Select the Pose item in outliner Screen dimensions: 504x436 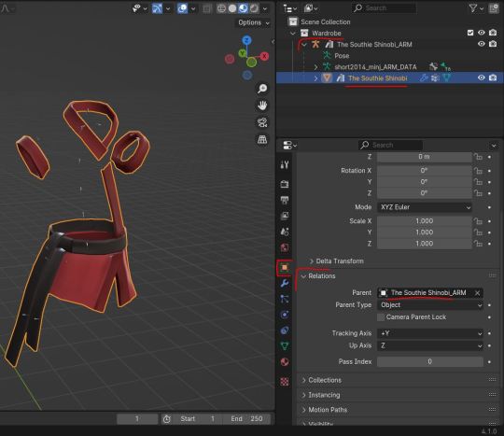pyautogui.click(x=342, y=56)
